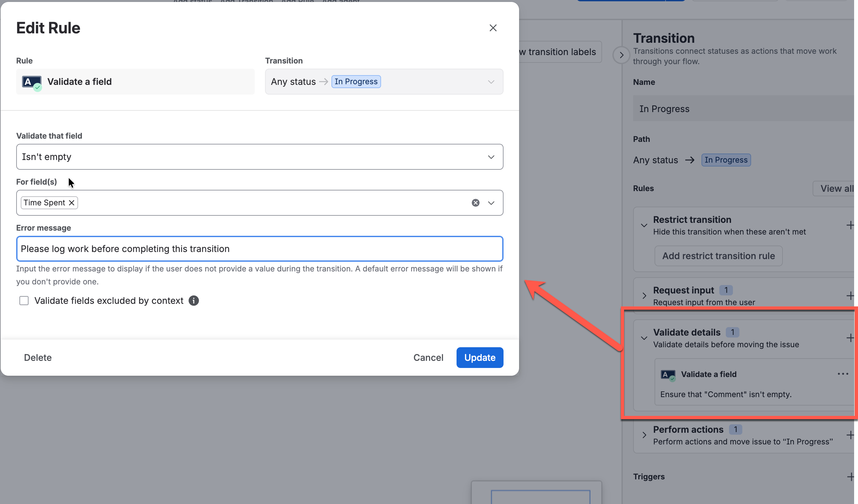The width and height of the screenshot is (858, 504).
Task: Delete this rule
Action: (38, 357)
